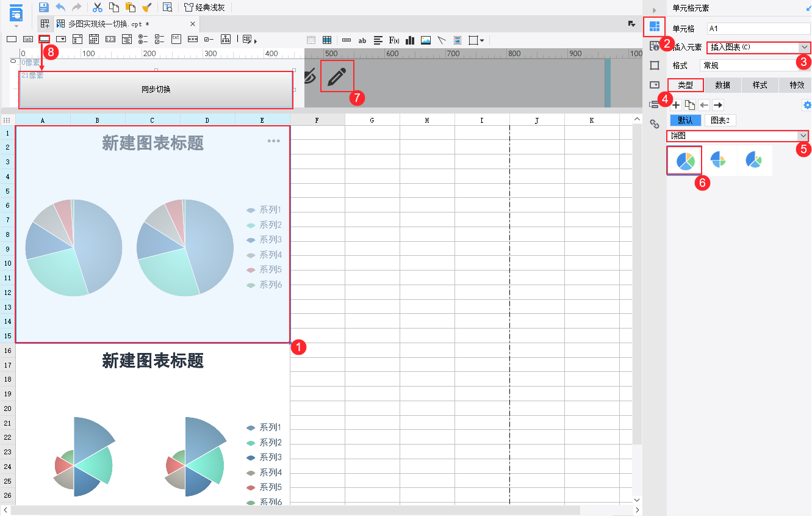Click the 同步切换 button
This screenshot has width=812, height=516.
[156, 90]
